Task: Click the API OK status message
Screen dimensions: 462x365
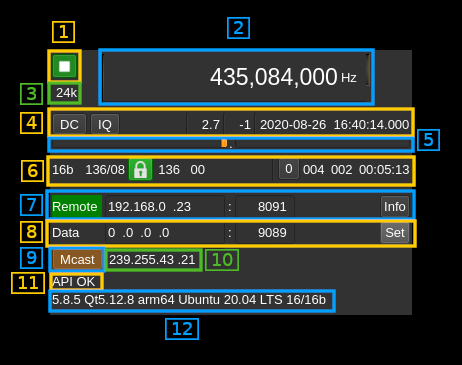Action: pos(74,282)
